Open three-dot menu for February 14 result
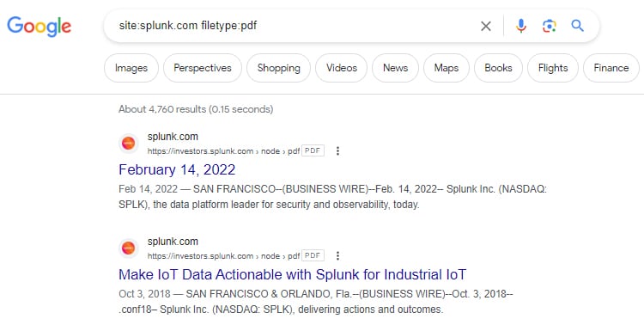 [x=337, y=151]
